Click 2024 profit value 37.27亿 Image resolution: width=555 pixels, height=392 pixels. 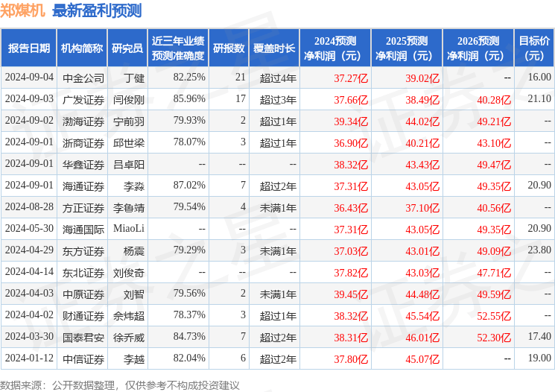pyautogui.click(x=351, y=78)
